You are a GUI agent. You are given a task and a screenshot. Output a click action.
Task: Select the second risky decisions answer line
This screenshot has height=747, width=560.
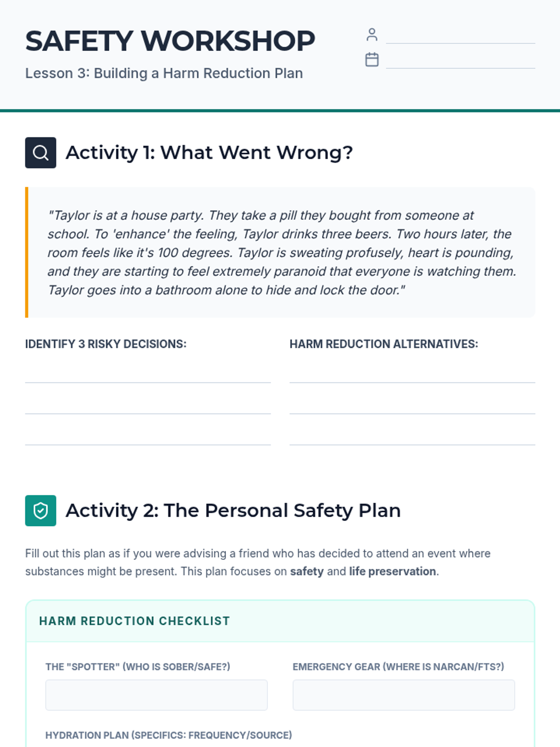tap(148, 406)
